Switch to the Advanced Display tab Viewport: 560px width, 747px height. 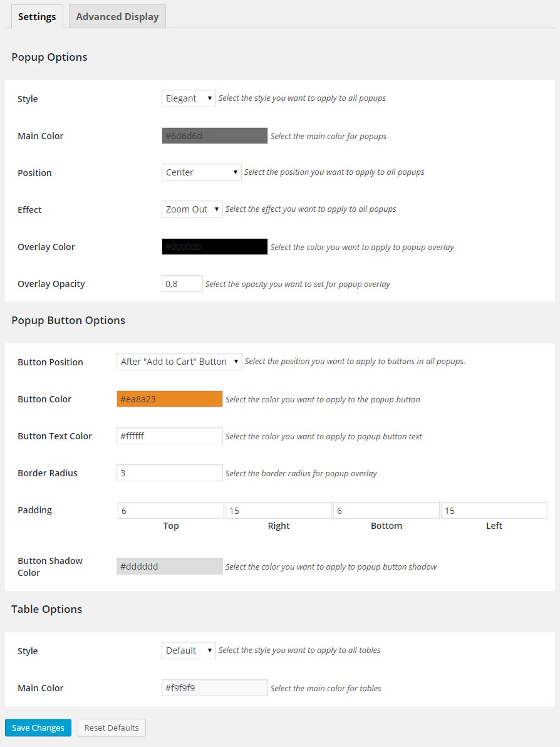pos(117,17)
